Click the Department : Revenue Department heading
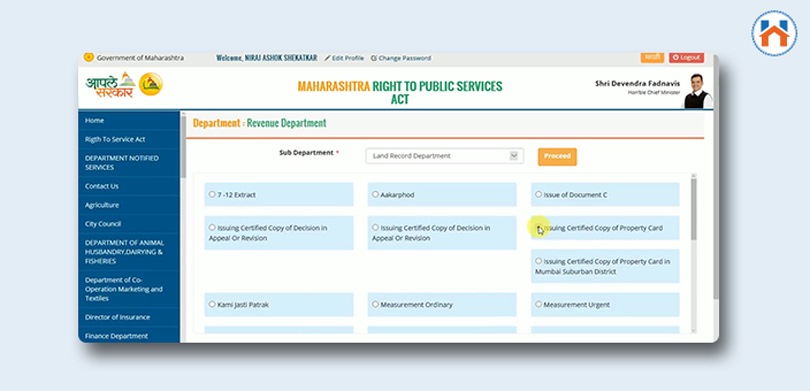The image size is (810, 391). pos(259,123)
